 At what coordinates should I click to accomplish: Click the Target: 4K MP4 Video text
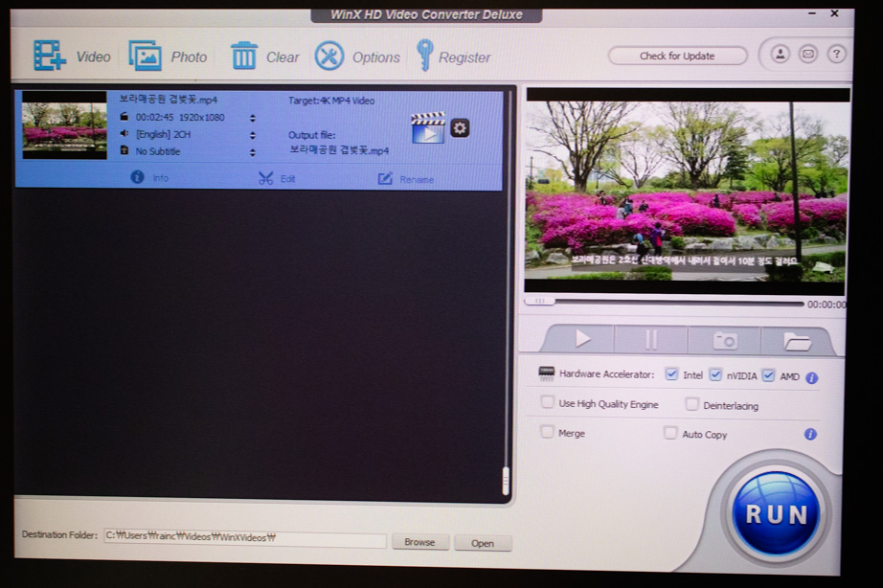pos(331,101)
